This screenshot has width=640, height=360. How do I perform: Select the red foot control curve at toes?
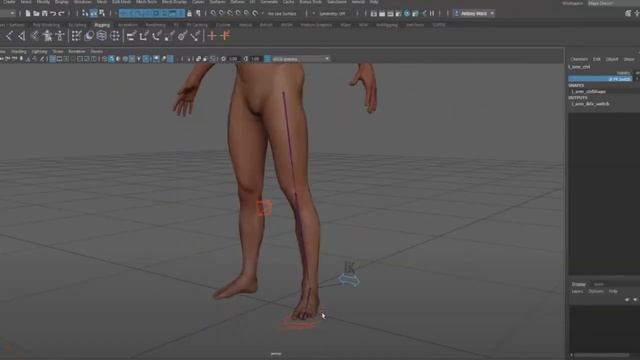tap(300, 323)
